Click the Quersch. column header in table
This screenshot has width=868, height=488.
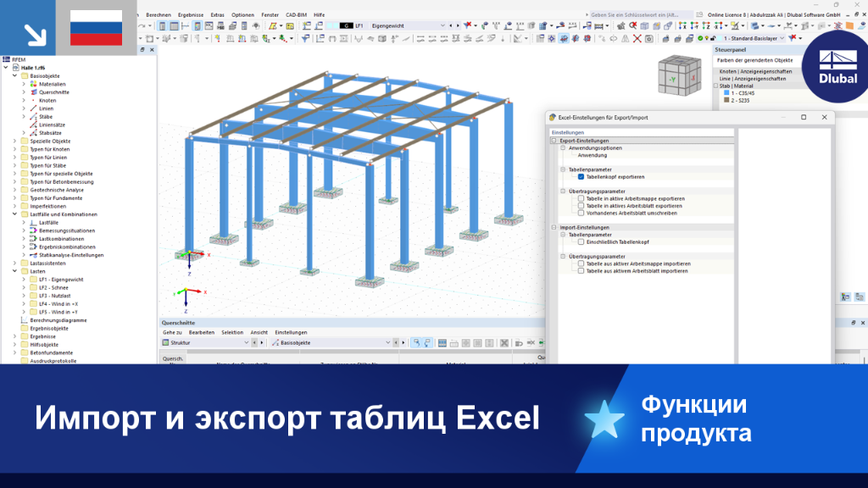point(173,359)
